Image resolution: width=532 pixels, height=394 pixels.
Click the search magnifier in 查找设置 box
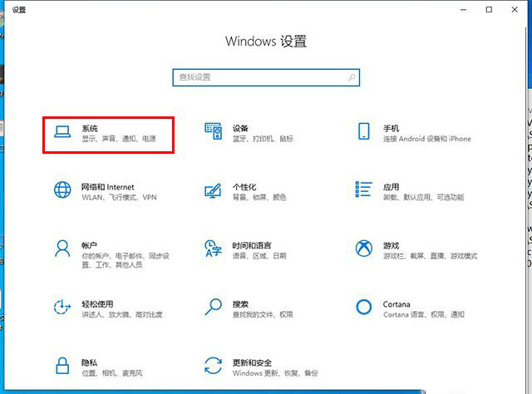[x=352, y=77]
